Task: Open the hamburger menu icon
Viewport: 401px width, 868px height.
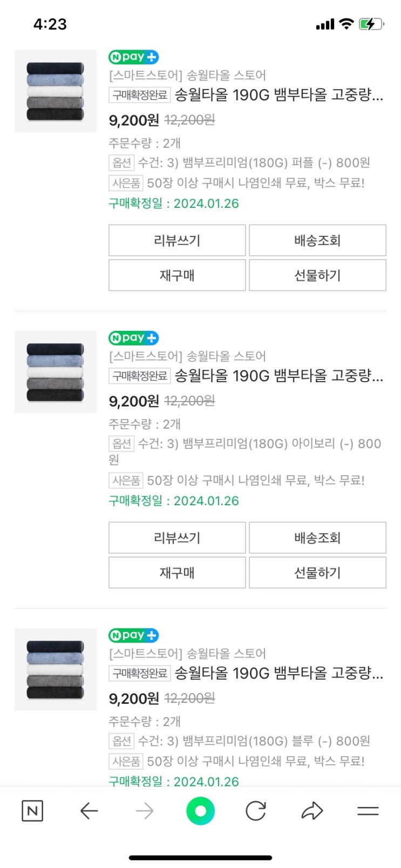Action: (x=368, y=811)
